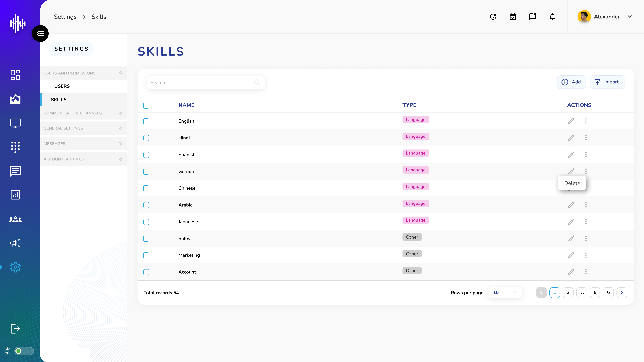Edit the Marketing skill with pencil icon
The height and width of the screenshot is (362, 644).
pos(571,255)
